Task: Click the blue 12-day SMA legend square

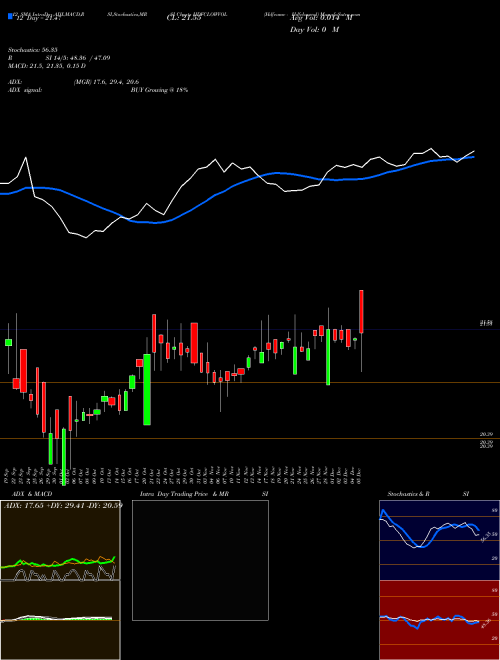Action: pyautogui.click(x=11, y=16)
